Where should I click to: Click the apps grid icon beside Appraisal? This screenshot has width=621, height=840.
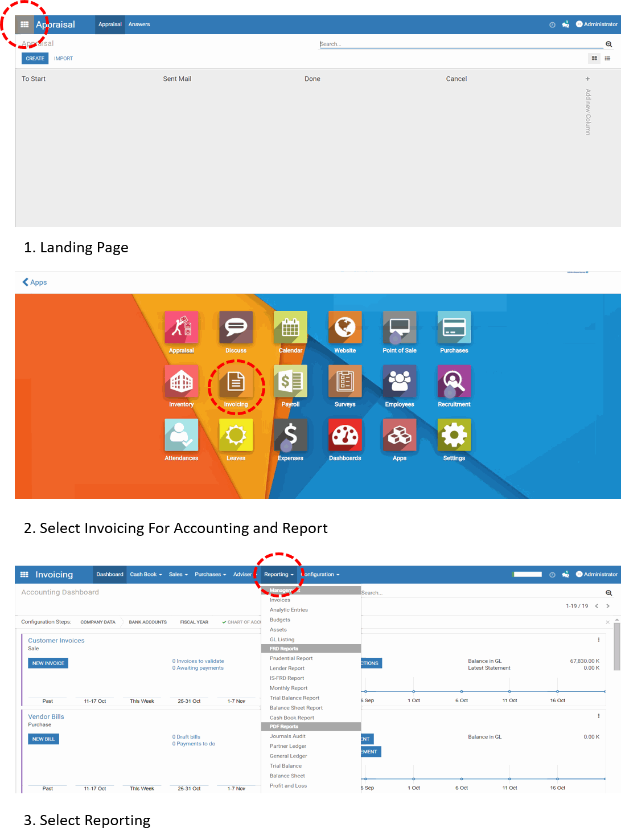[x=24, y=24]
